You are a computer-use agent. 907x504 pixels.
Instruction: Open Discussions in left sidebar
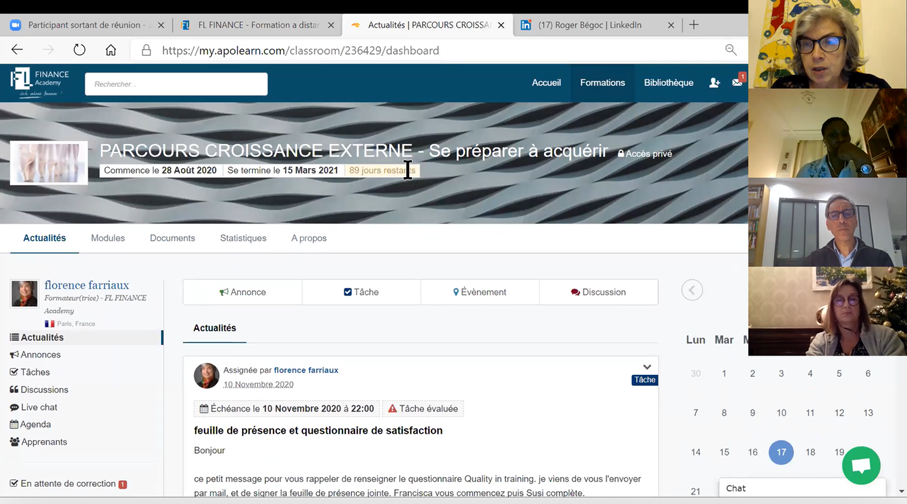pos(39,389)
